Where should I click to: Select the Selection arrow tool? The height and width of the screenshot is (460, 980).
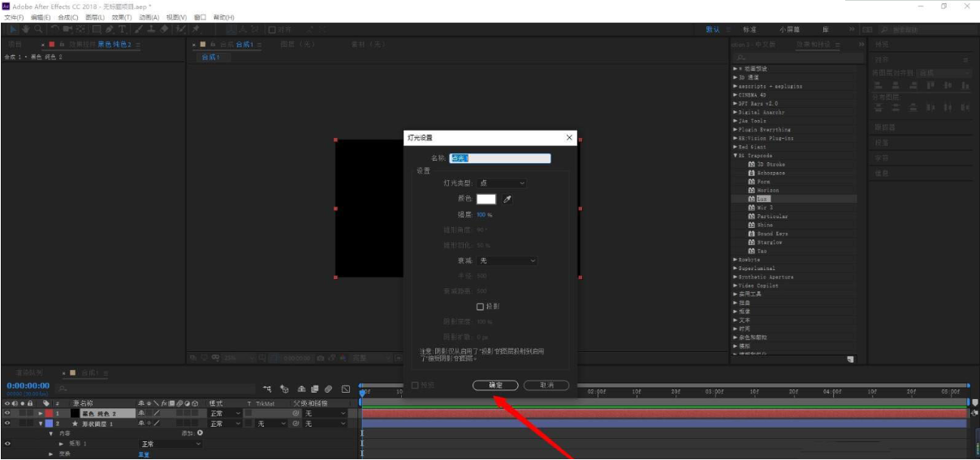(x=14, y=29)
